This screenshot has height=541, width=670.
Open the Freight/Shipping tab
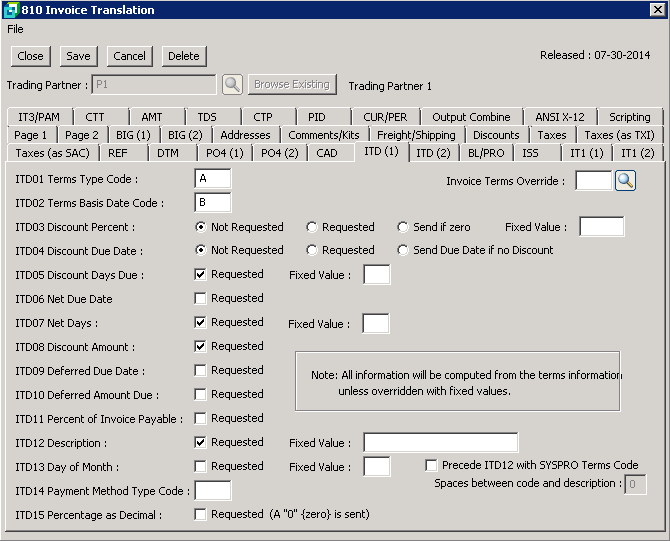416,135
